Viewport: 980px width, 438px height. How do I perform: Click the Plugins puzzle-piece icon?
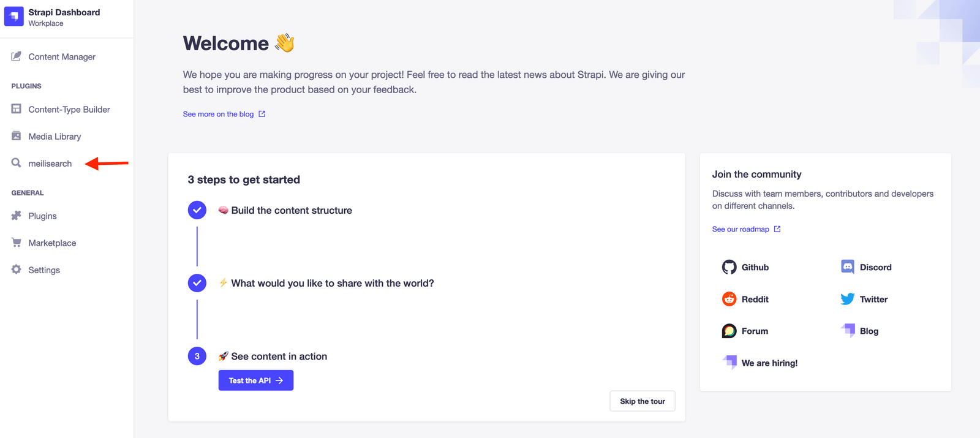tap(17, 216)
